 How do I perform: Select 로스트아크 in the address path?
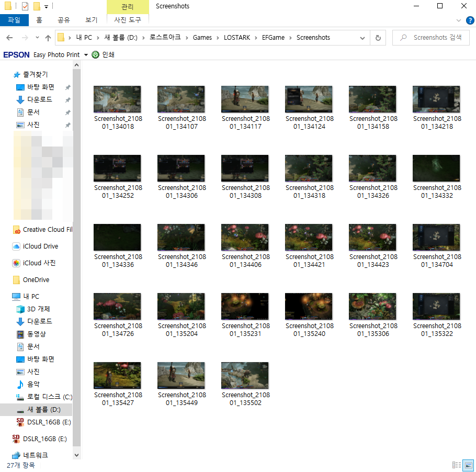[x=165, y=37]
